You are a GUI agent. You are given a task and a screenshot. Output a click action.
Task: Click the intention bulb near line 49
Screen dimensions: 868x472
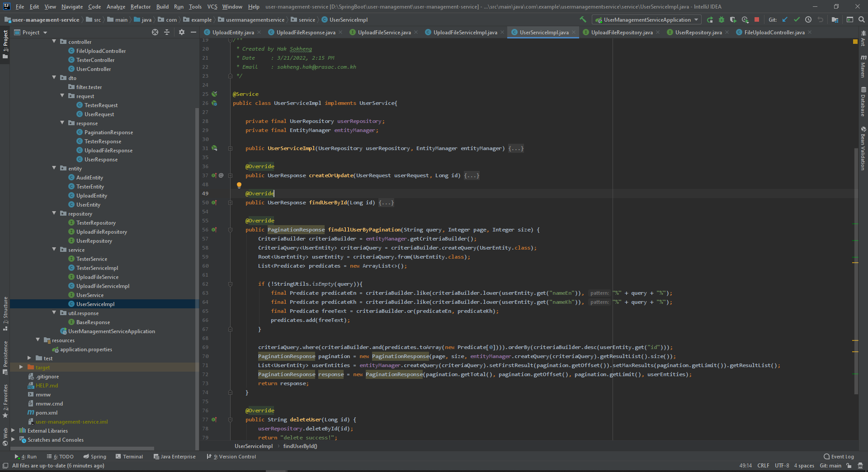pyautogui.click(x=239, y=185)
